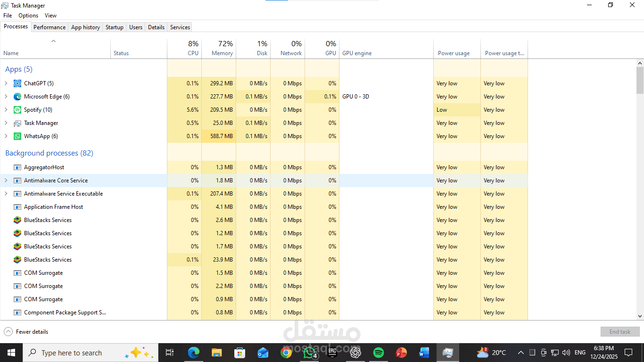This screenshot has height=362, width=644.
Task: Open ChatGPT from the taskbar
Action: click(x=355, y=353)
